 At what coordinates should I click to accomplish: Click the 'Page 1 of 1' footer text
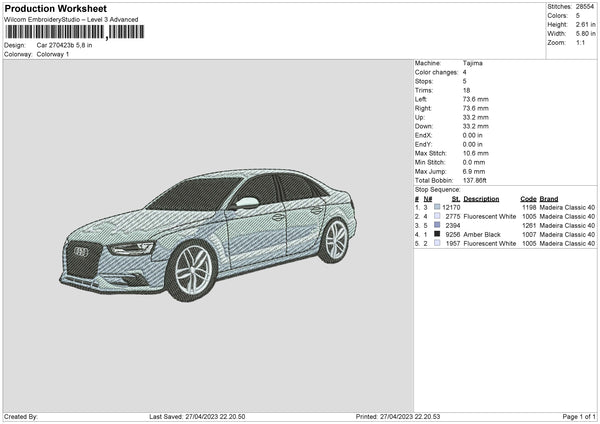coord(579,416)
